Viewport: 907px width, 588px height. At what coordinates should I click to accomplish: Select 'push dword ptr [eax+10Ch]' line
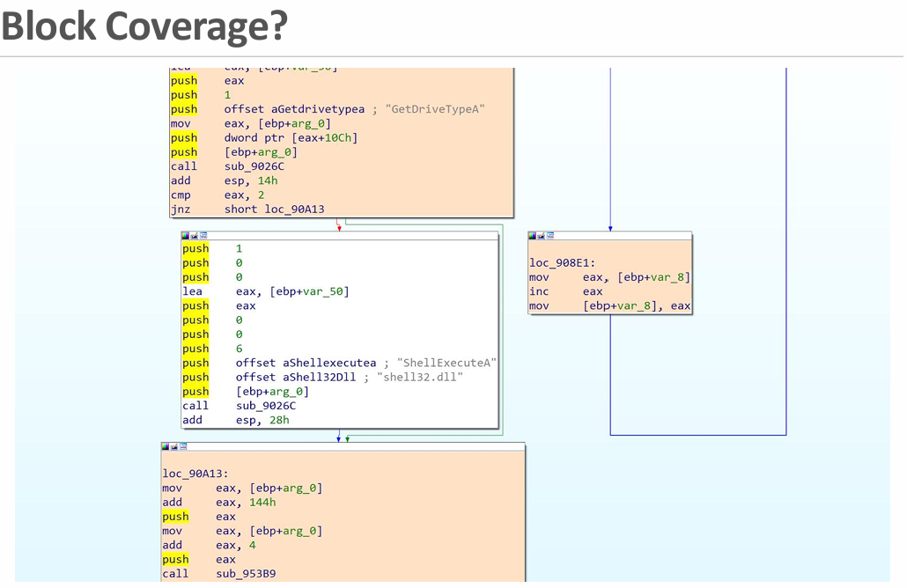[x=264, y=137]
